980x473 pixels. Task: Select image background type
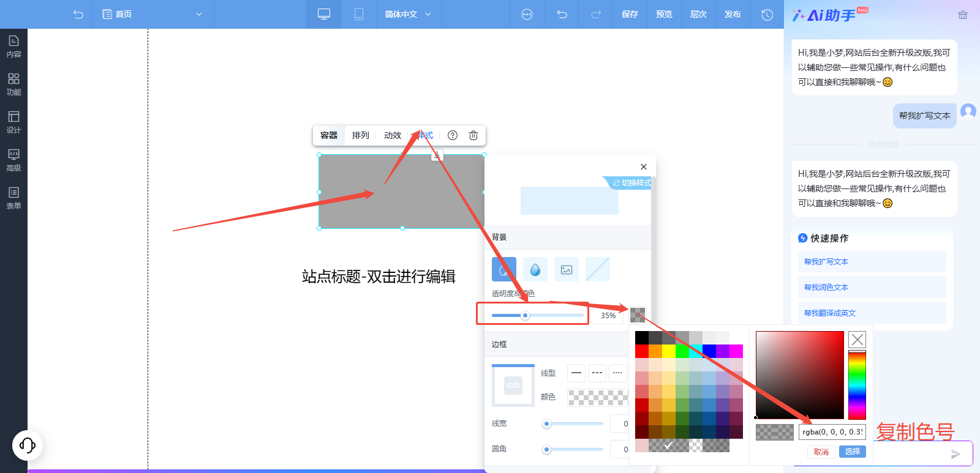[567, 269]
